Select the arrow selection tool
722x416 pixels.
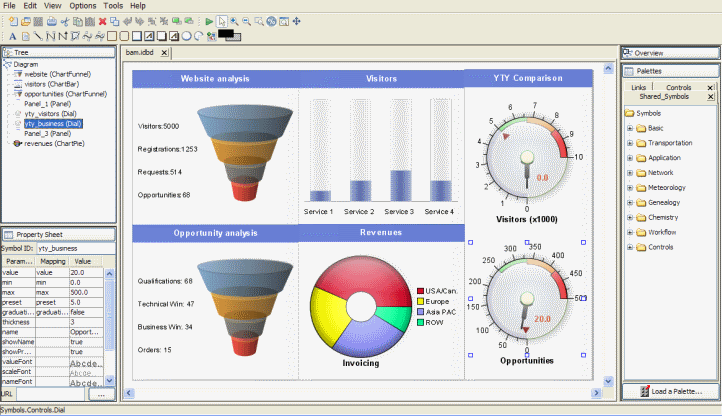[x=222, y=21]
